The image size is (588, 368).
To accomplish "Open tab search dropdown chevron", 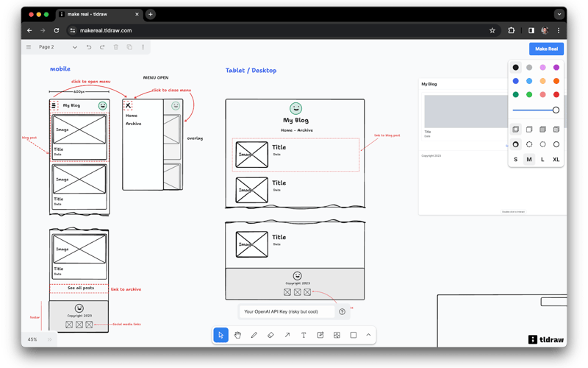I will tap(559, 14).
